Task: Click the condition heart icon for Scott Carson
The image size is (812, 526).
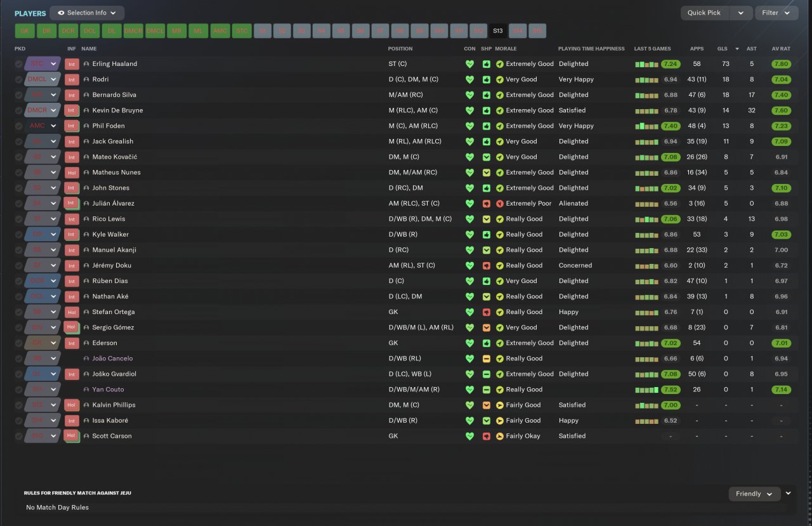Action: 469,437
